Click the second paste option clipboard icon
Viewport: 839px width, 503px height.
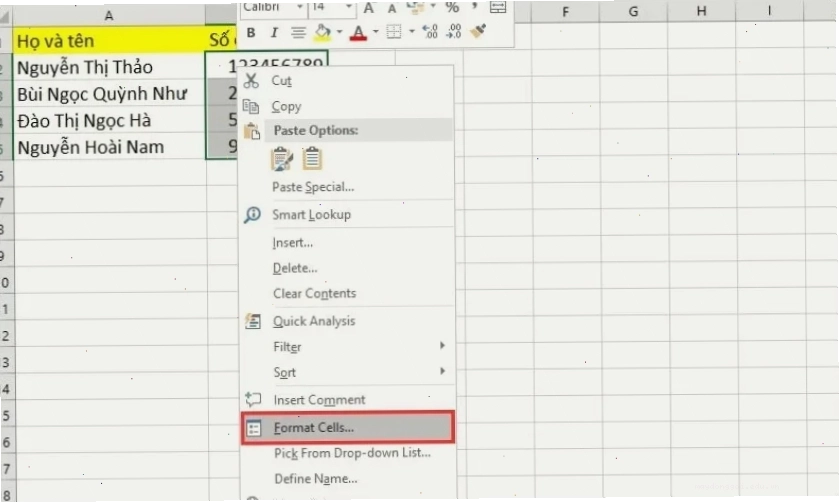(312, 159)
